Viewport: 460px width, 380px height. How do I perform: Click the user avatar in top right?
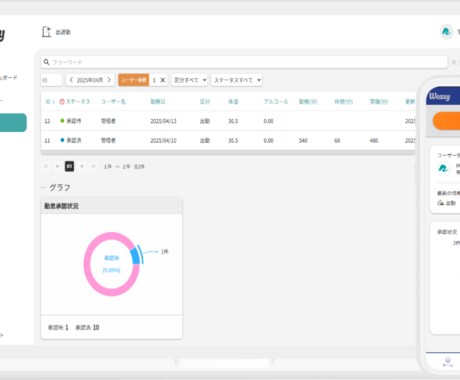click(446, 32)
